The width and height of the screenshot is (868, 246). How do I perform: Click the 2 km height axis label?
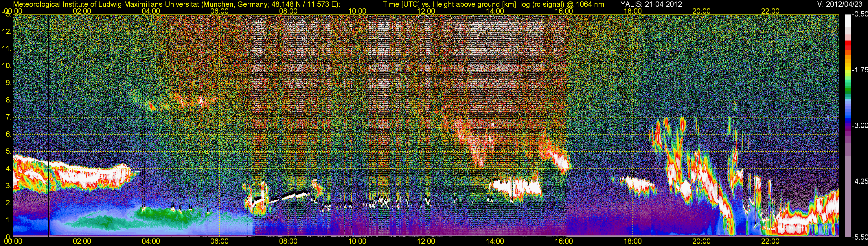tap(8, 203)
